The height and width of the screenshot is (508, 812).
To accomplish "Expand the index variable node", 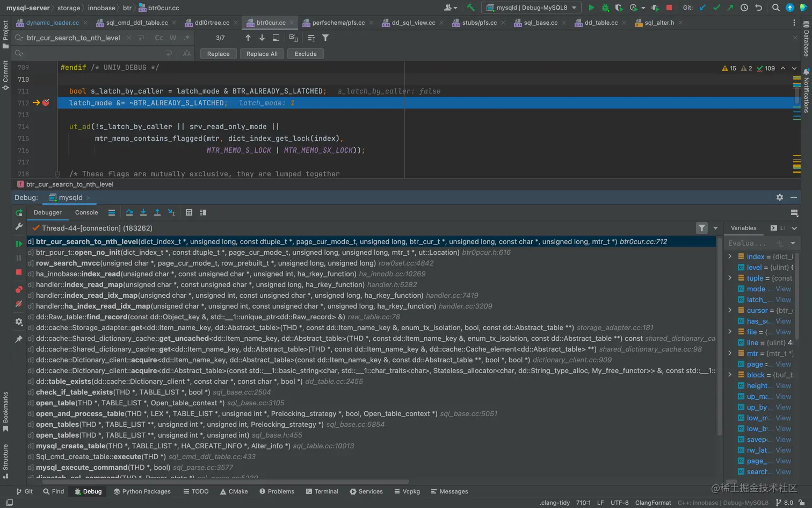I will coord(730,256).
